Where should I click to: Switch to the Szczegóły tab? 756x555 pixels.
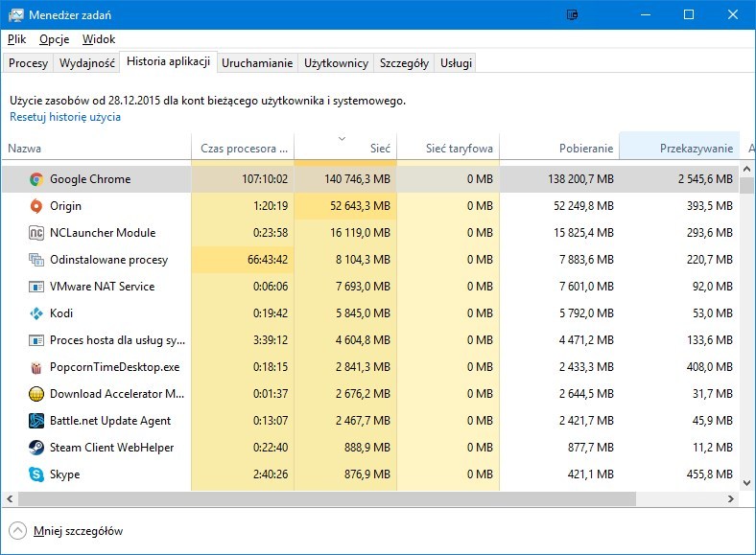(404, 63)
